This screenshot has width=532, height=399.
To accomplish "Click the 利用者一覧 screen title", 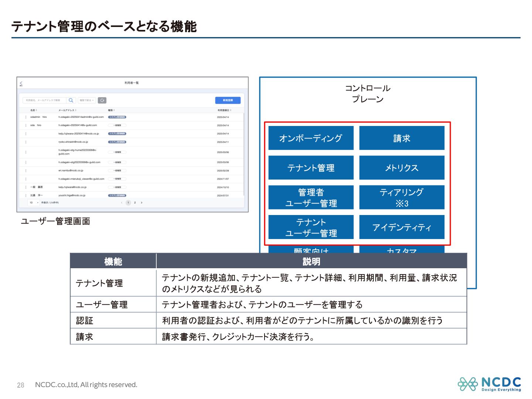I will [x=132, y=83].
